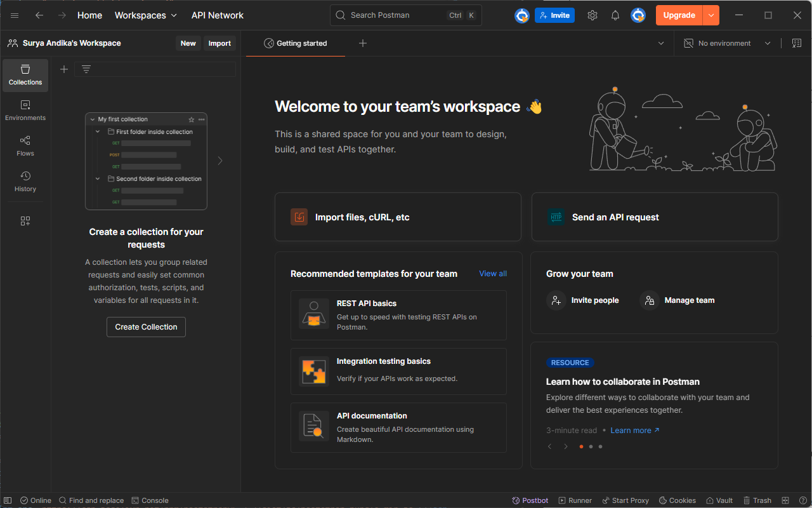Expand the Upgrade button dropdown arrow
The width and height of the screenshot is (812, 508).
click(x=711, y=15)
